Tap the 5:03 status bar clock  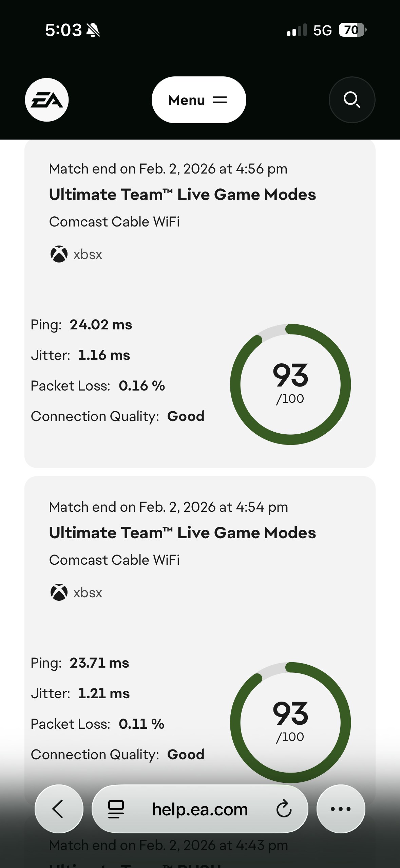(63, 30)
